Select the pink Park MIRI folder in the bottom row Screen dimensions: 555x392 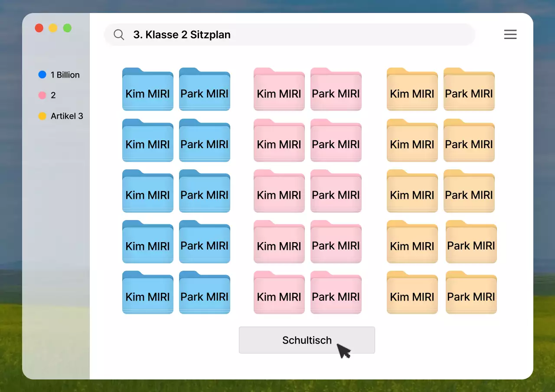(x=336, y=293)
